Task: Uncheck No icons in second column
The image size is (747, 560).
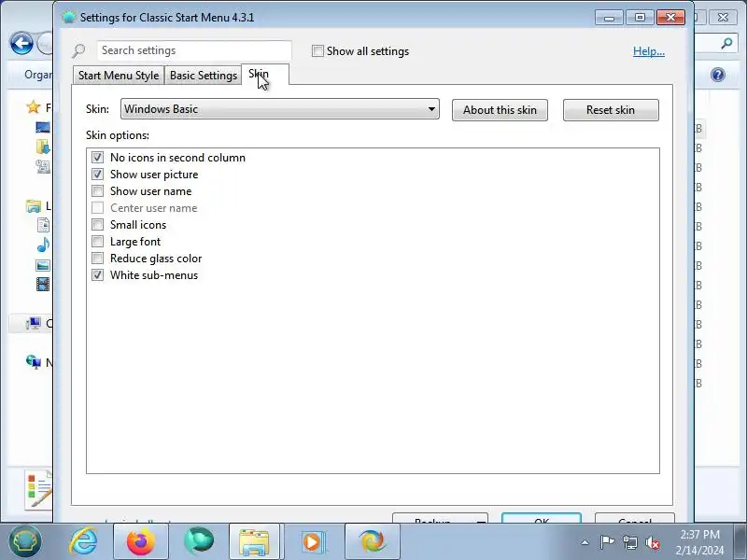Action: click(x=98, y=157)
